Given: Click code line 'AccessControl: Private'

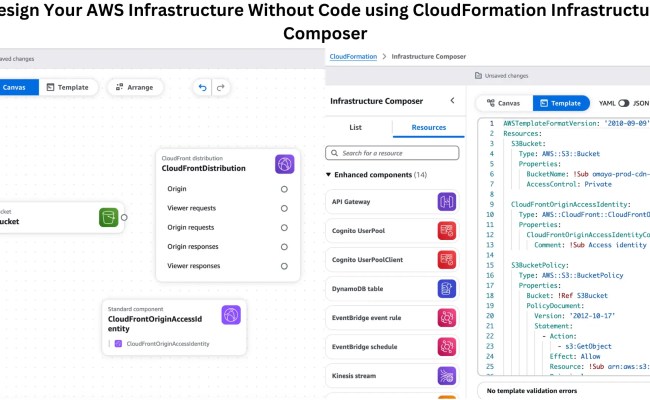Looking at the screenshot, I should click(x=569, y=184).
